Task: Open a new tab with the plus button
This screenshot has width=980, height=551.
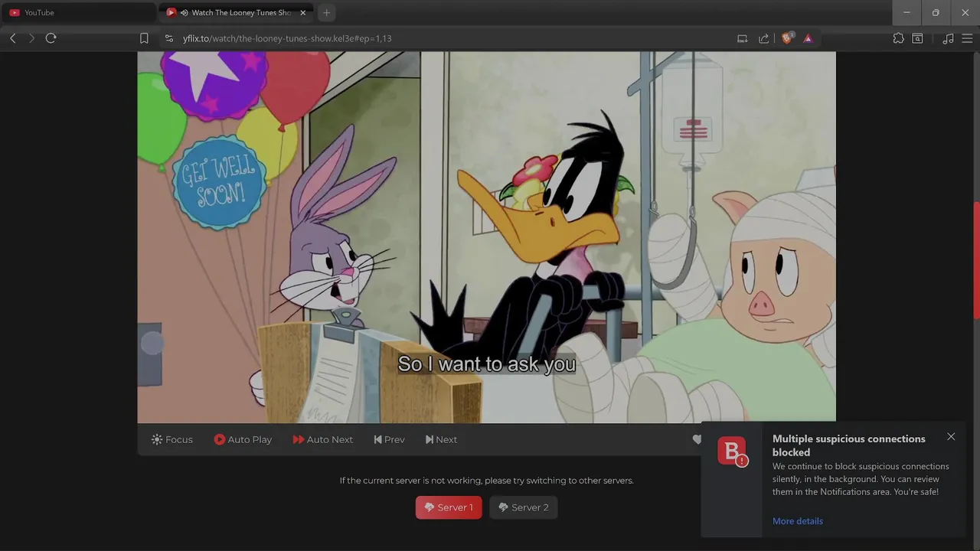Action: point(326,13)
